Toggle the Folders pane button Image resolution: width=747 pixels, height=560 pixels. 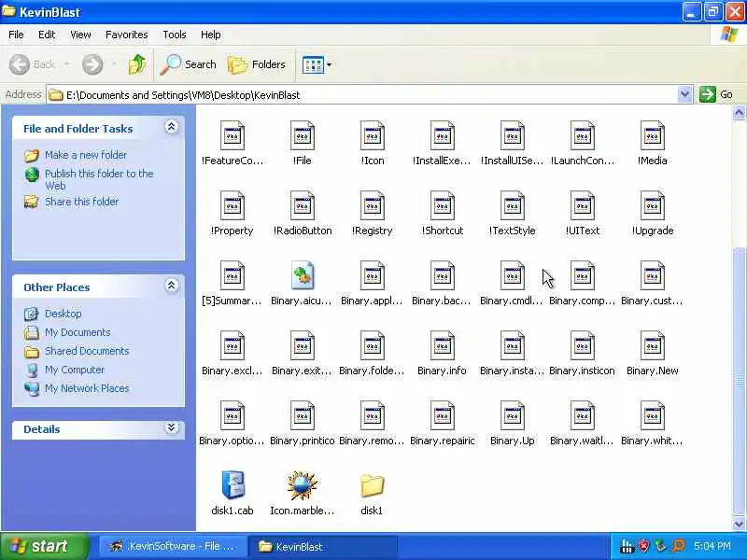[257, 64]
